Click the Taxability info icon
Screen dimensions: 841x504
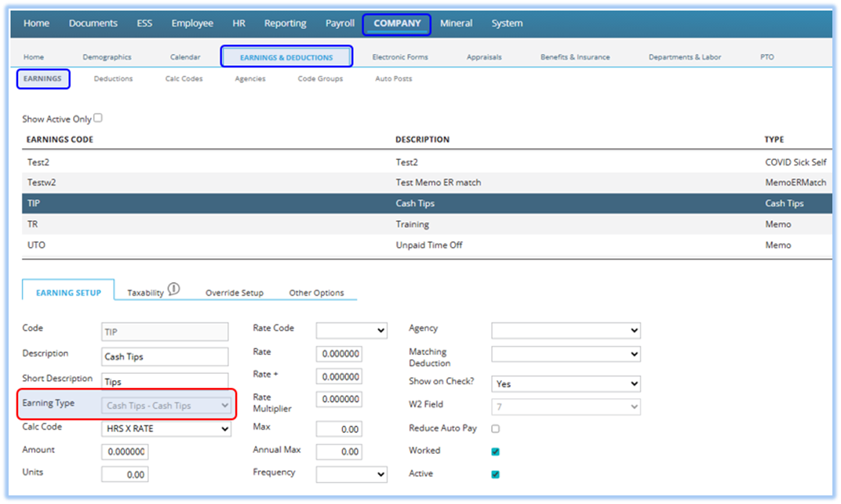174,289
